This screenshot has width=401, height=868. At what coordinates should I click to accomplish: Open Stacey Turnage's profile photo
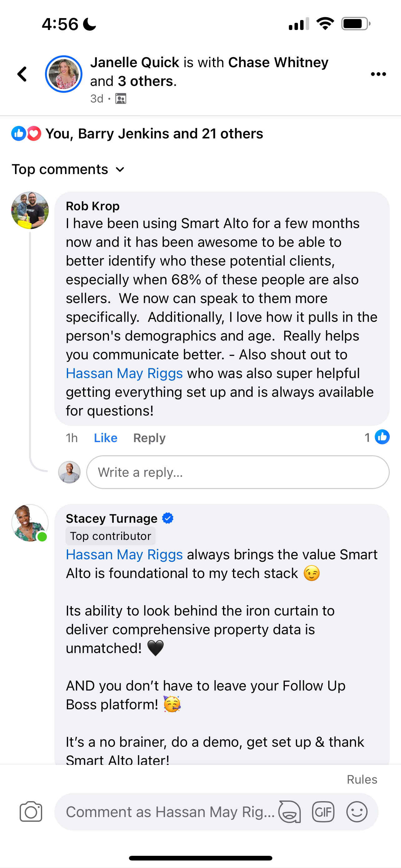click(x=30, y=523)
